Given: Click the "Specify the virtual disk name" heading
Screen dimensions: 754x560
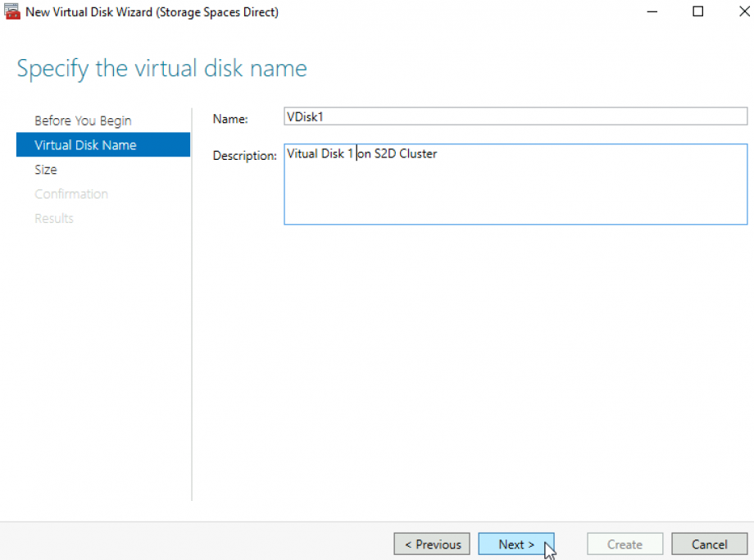Looking at the screenshot, I should pyautogui.click(x=161, y=69).
